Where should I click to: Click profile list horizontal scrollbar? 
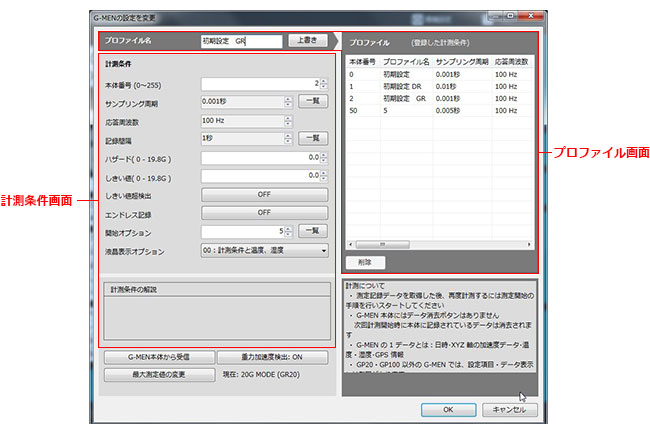[440, 244]
